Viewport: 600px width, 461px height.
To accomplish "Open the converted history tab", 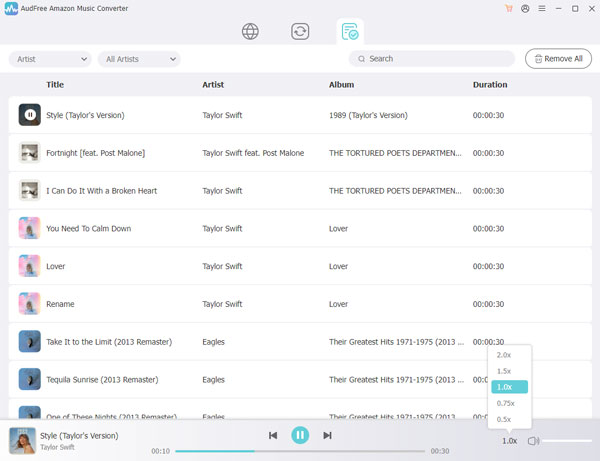I will pyautogui.click(x=350, y=31).
